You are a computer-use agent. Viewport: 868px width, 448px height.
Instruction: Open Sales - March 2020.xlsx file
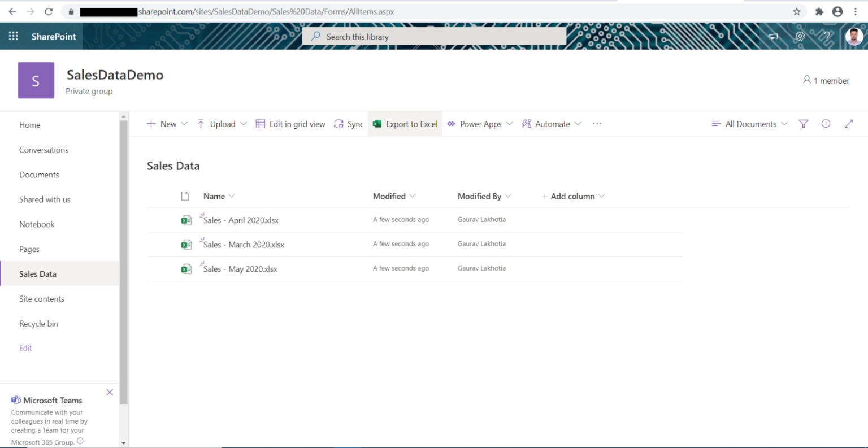coord(244,245)
